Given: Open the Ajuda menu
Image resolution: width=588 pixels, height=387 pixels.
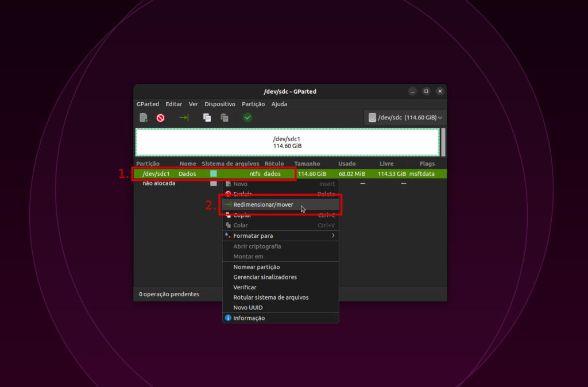Looking at the screenshot, I should click(x=279, y=105).
